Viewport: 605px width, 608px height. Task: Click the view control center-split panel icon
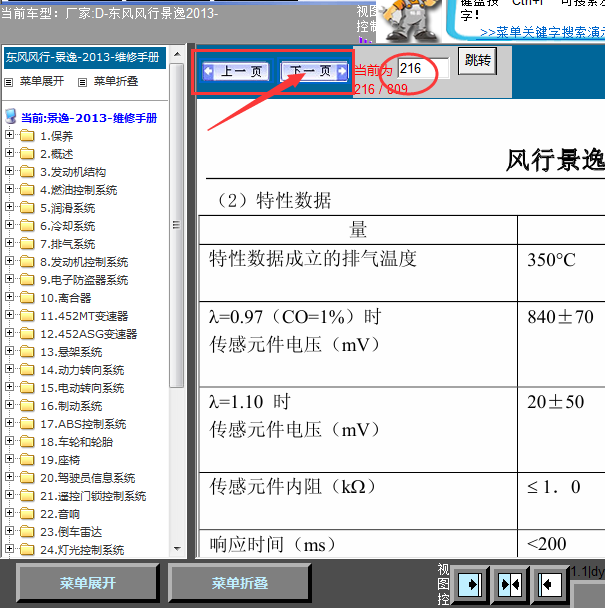point(510,584)
